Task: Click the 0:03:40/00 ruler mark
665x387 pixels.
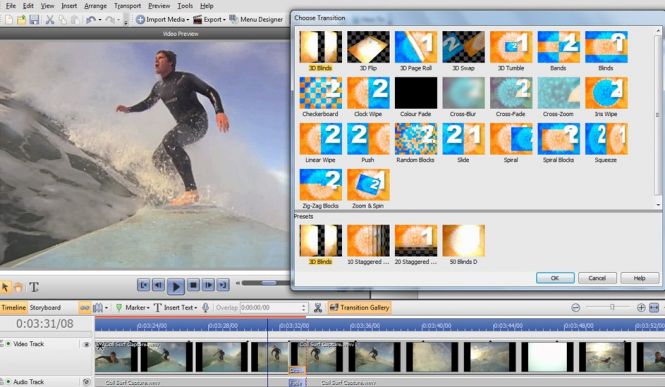Action: point(436,326)
